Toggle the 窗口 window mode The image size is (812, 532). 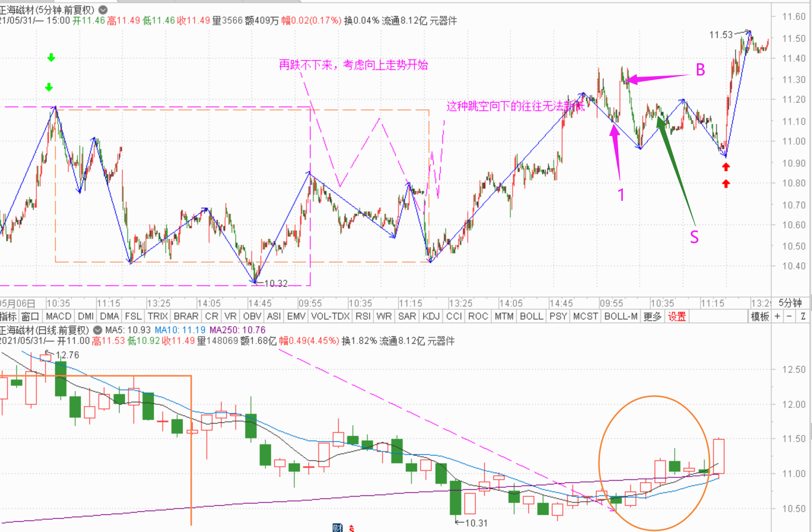pos(30,316)
